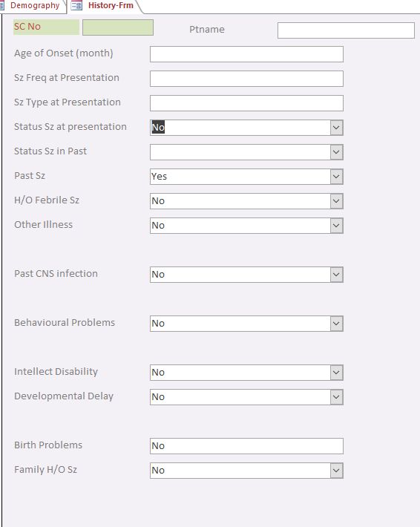Open the Status Sz in Past dropdown
The width and height of the screenshot is (420, 527).
point(336,152)
